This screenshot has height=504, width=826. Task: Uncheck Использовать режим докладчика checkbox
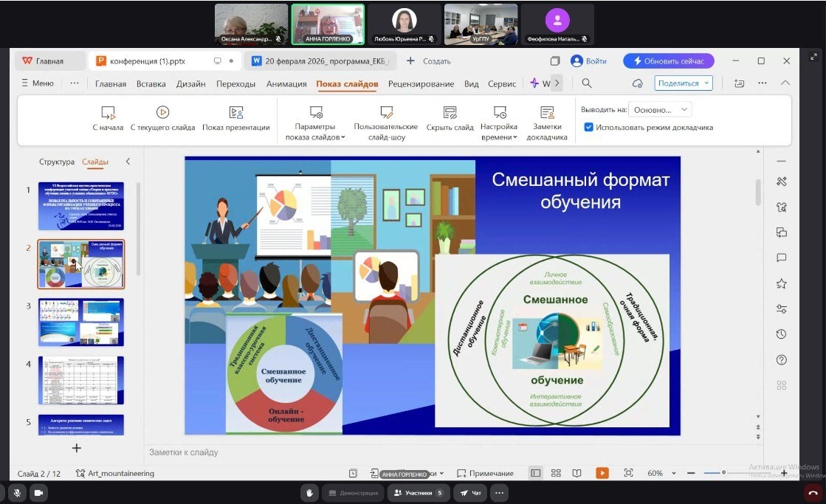pos(588,127)
